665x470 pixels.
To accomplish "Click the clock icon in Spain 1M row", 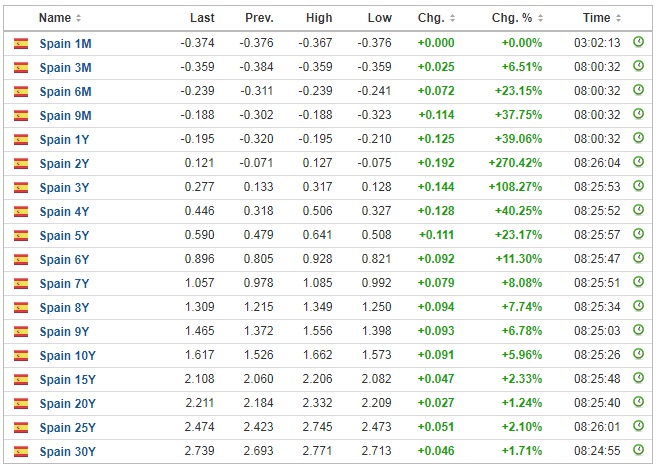I will click(x=638, y=42).
